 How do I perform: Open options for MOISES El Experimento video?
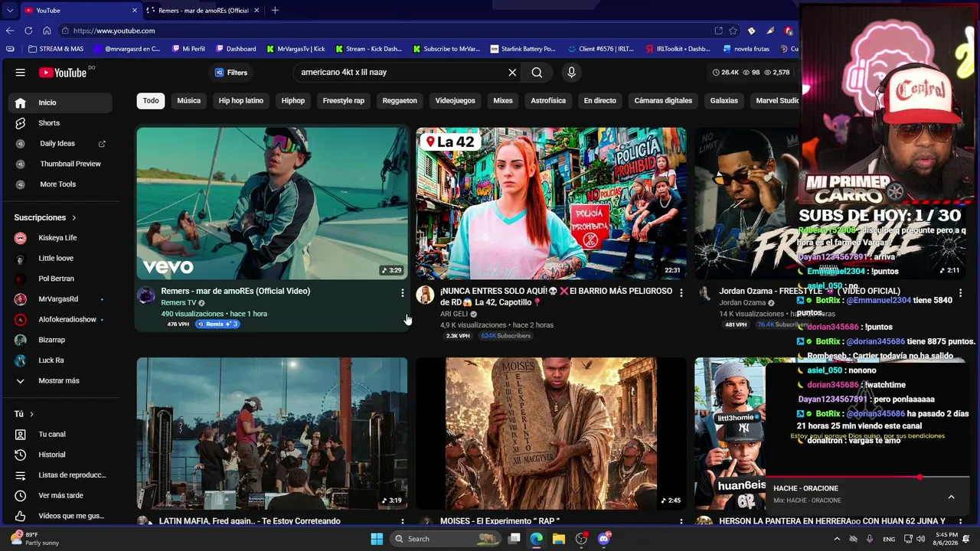(x=681, y=521)
